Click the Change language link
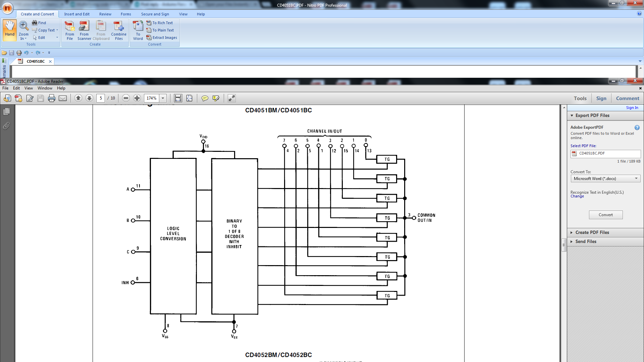The height and width of the screenshot is (362, 644). (577, 196)
